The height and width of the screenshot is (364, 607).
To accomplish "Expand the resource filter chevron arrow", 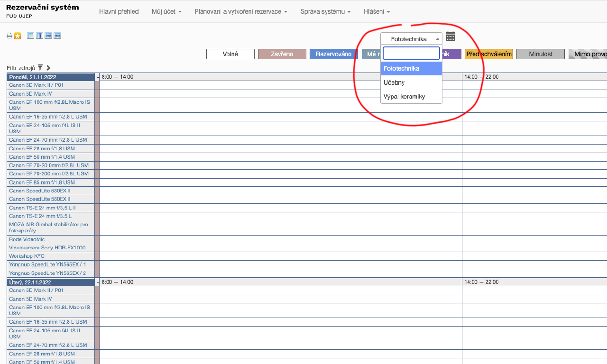I will [x=48, y=68].
